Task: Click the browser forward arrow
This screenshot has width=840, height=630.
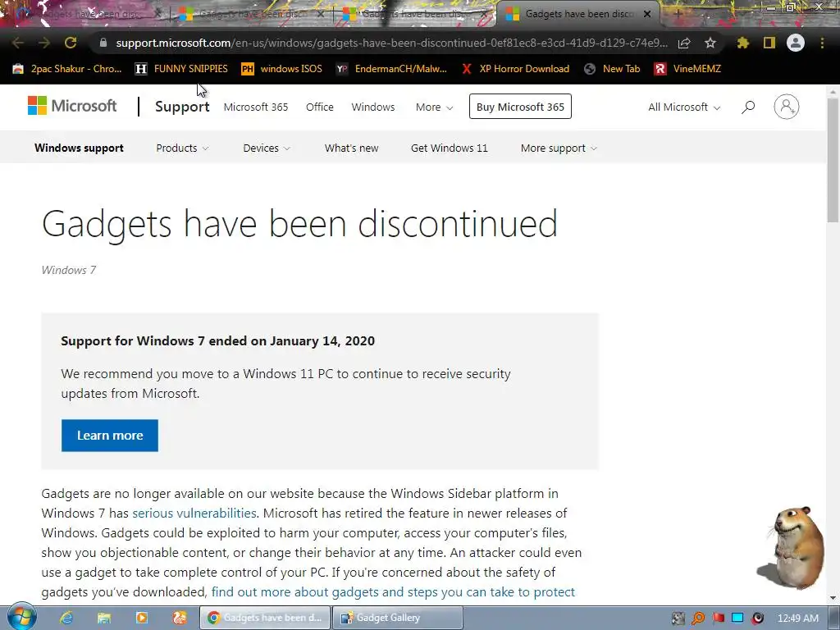Action: pos(44,43)
